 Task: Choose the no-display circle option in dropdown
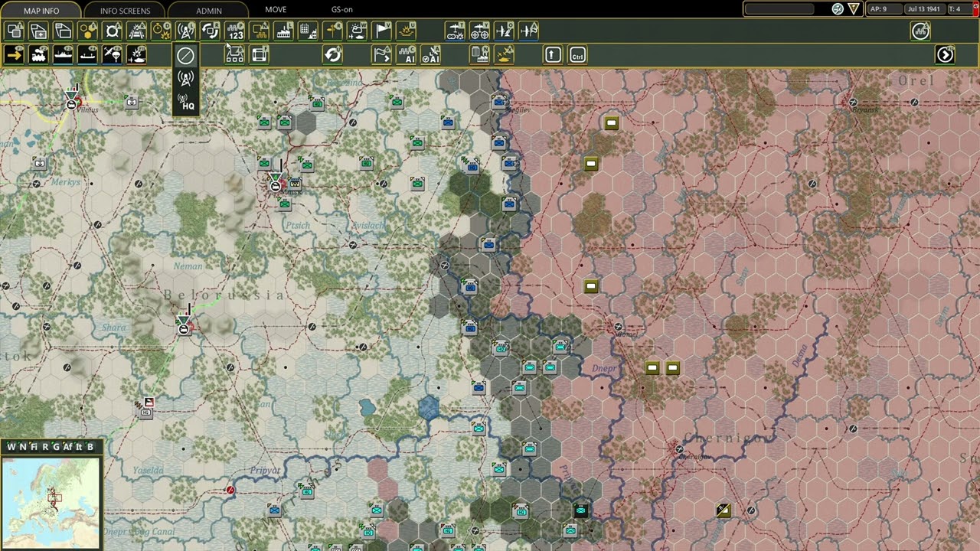coord(185,54)
